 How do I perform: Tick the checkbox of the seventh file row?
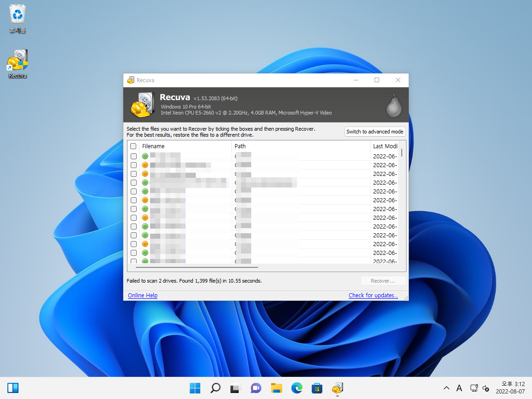click(x=133, y=209)
